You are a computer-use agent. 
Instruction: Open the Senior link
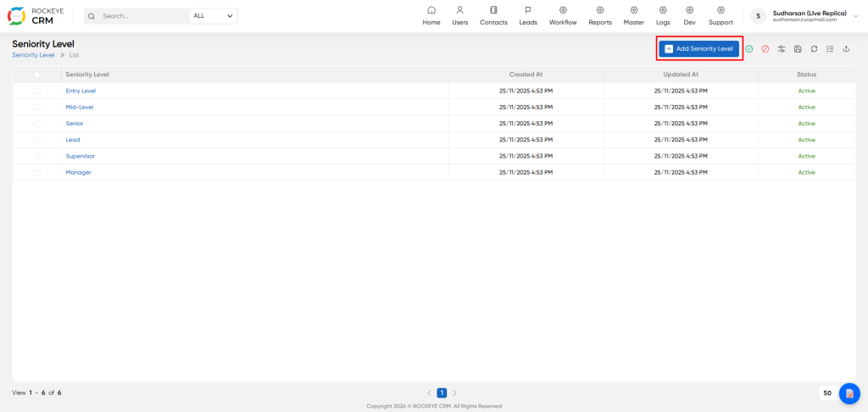tap(75, 124)
